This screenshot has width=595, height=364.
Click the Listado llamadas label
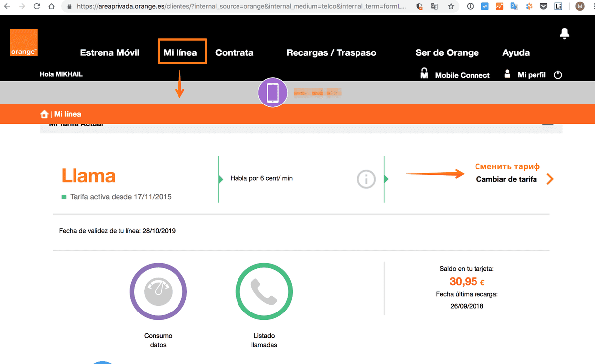click(x=264, y=340)
